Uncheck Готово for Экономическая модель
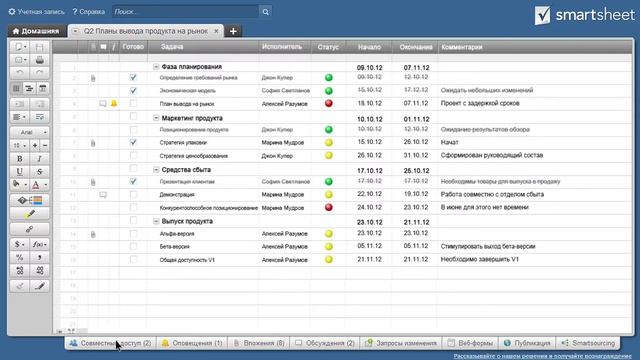 point(133,91)
